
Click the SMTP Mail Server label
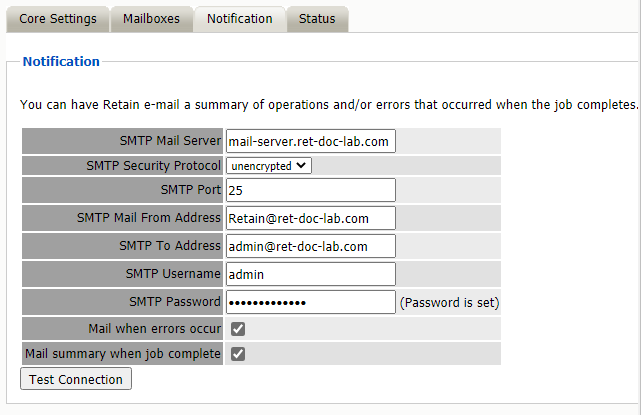point(169,141)
